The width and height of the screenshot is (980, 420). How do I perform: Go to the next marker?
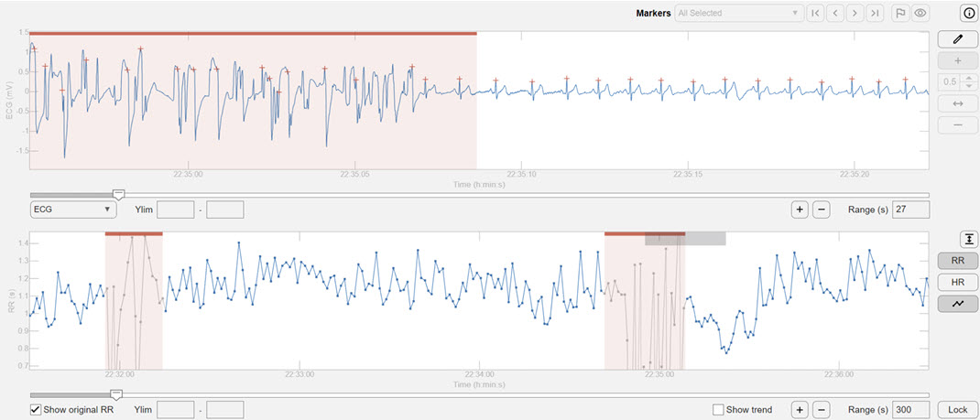[855, 13]
